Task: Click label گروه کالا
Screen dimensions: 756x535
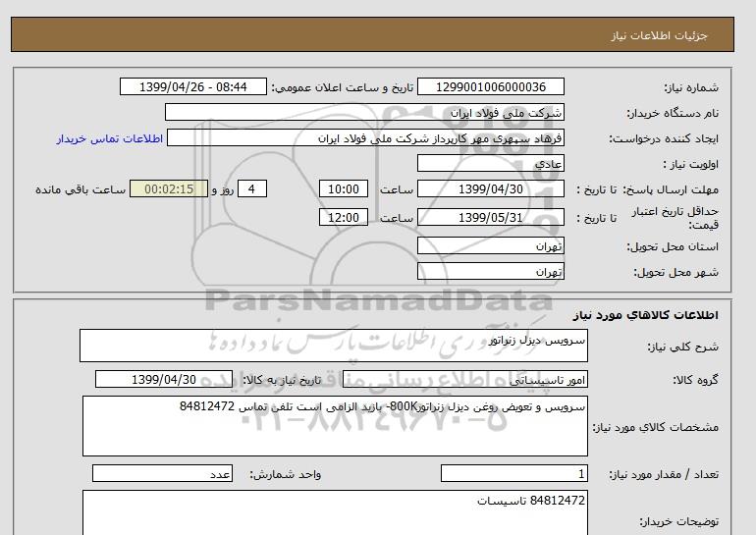Action: click(695, 380)
